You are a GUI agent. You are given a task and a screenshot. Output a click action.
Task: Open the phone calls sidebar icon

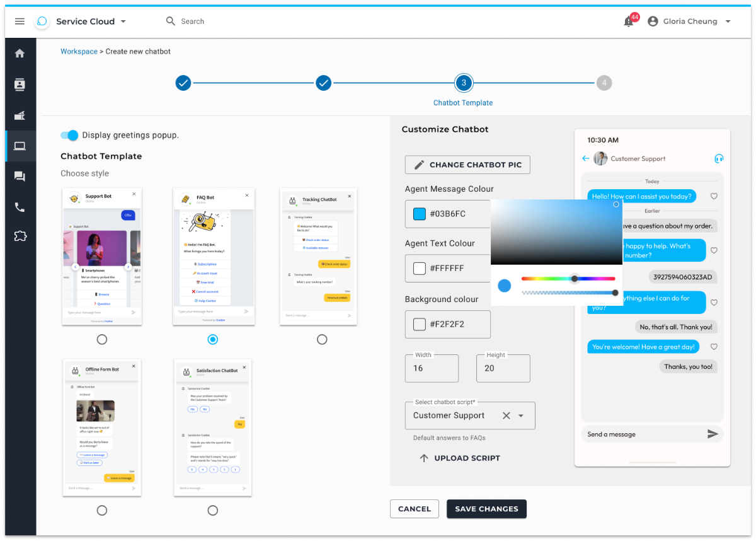tap(20, 207)
